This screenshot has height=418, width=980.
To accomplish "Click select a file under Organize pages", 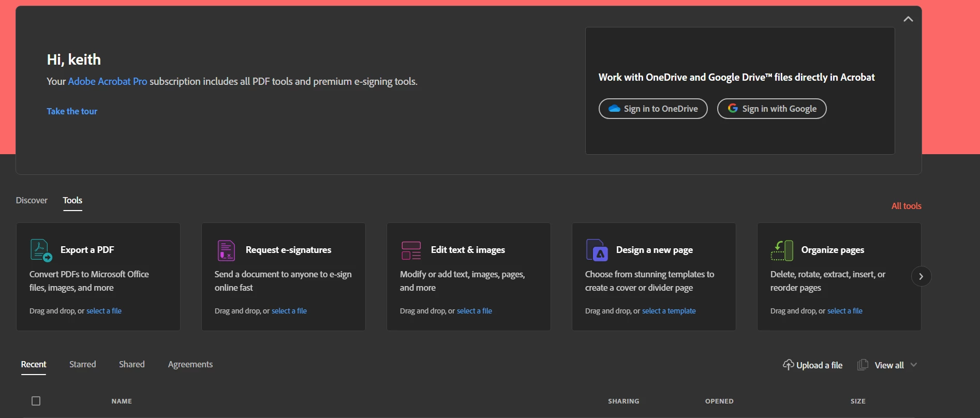I will (845, 311).
